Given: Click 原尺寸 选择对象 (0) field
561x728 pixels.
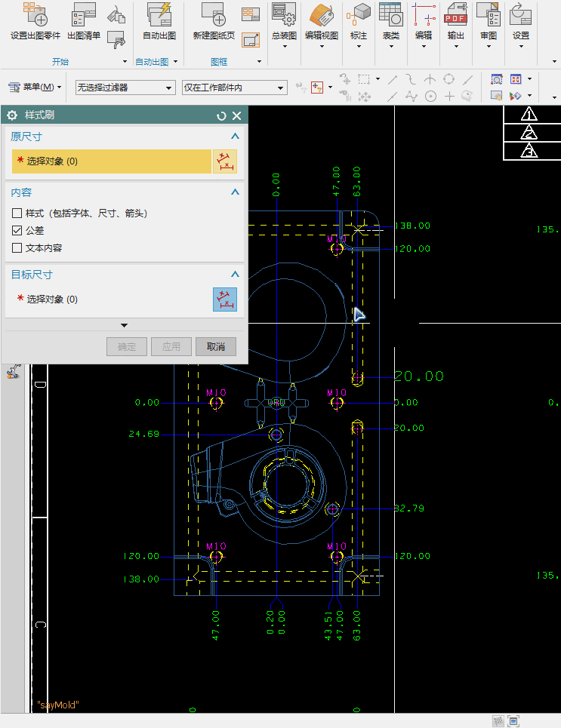Looking at the screenshot, I should point(112,161).
